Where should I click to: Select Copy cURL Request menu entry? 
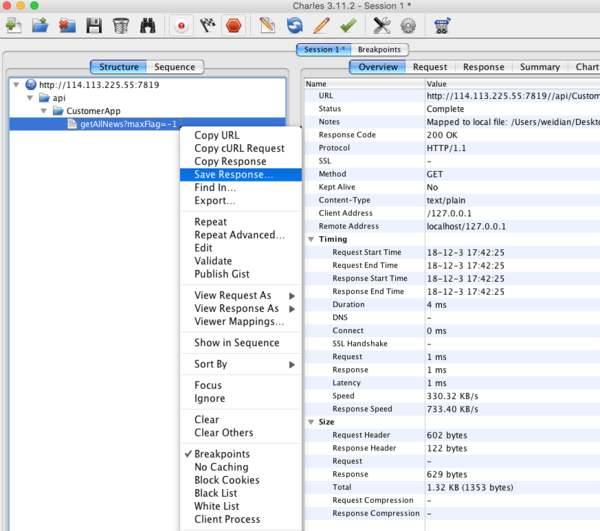(239, 148)
